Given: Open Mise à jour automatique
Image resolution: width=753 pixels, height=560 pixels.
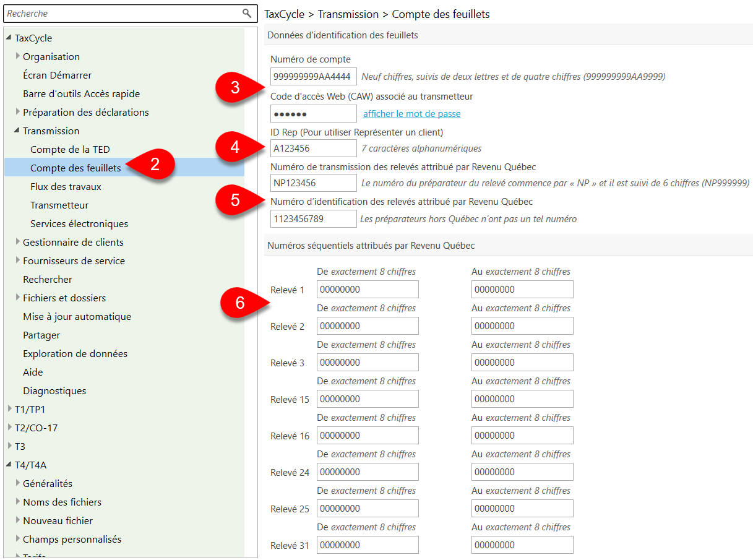Looking at the screenshot, I should (77, 316).
